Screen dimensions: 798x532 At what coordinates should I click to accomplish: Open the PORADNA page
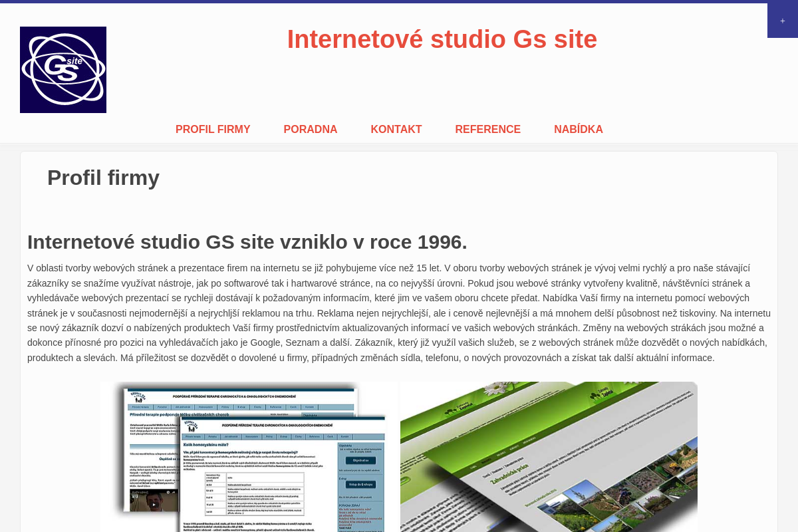[311, 129]
